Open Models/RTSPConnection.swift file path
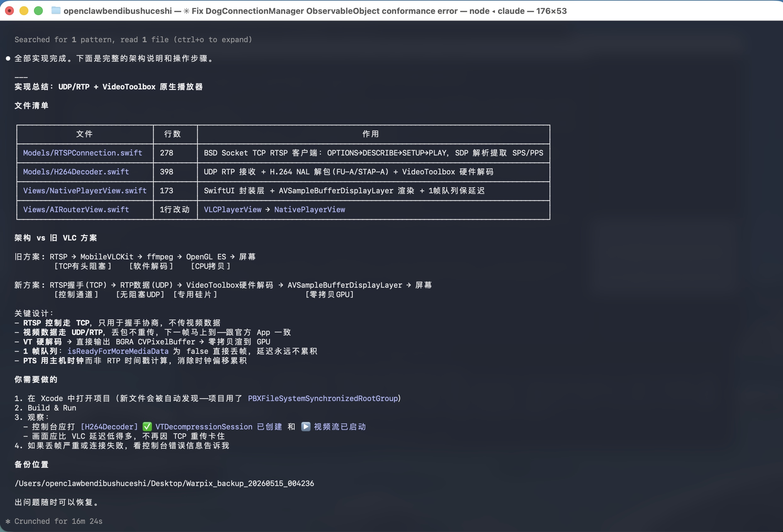This screenshot has height=532, width=783. tap(82, 153)
